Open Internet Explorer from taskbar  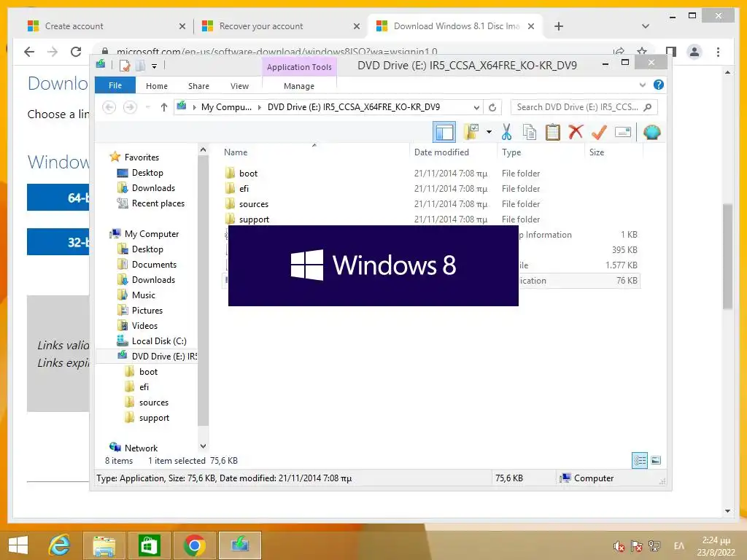60,545
